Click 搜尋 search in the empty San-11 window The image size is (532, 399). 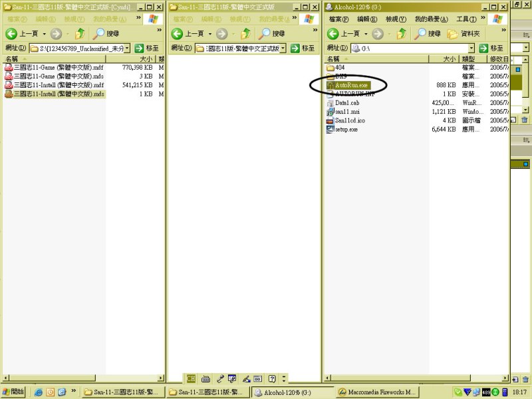pos(272,34)
